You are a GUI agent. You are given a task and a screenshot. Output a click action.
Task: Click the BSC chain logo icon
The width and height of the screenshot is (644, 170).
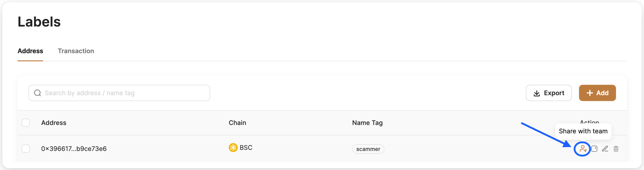(233, 148)
